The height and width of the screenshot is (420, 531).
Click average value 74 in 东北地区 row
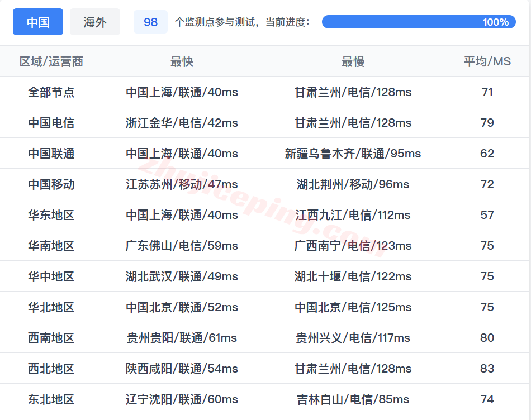pos(487,399)
